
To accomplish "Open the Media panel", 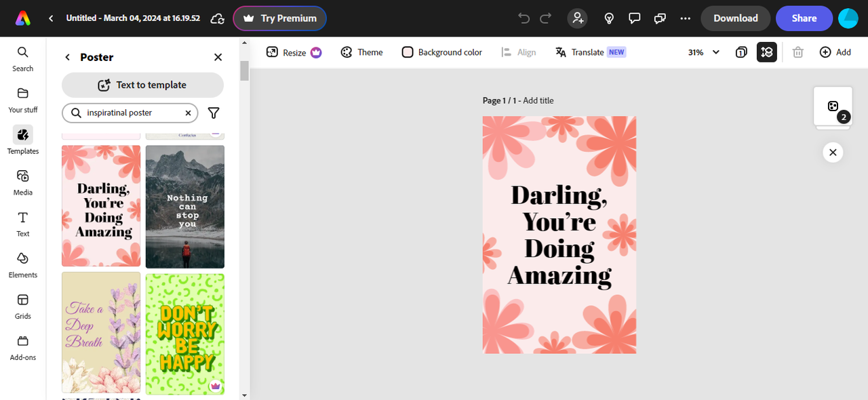I will tap(23, 182).
